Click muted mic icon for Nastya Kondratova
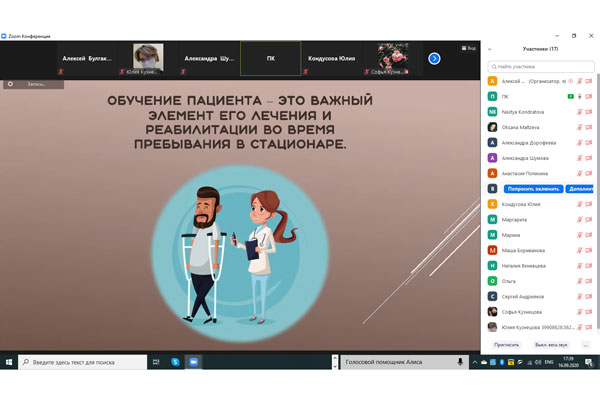 tap(580, 112)
